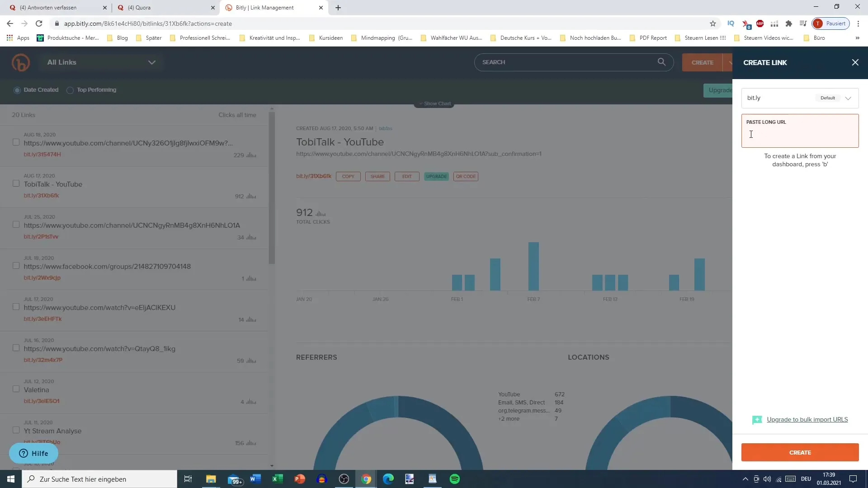Toggle the Date Created radio button

tap(17, 89)
